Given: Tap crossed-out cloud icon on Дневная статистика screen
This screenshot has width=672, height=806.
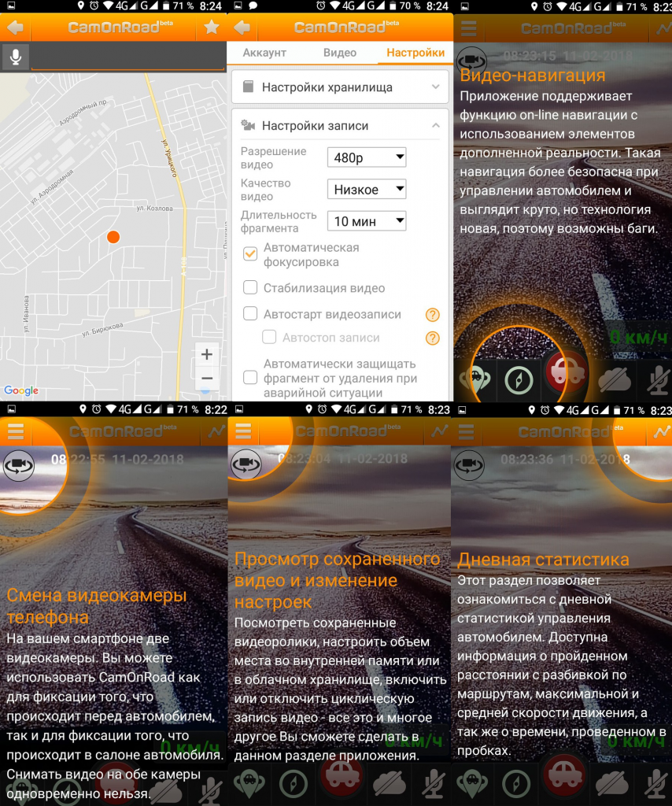Looking at the screenshot, I should (612, 783).
